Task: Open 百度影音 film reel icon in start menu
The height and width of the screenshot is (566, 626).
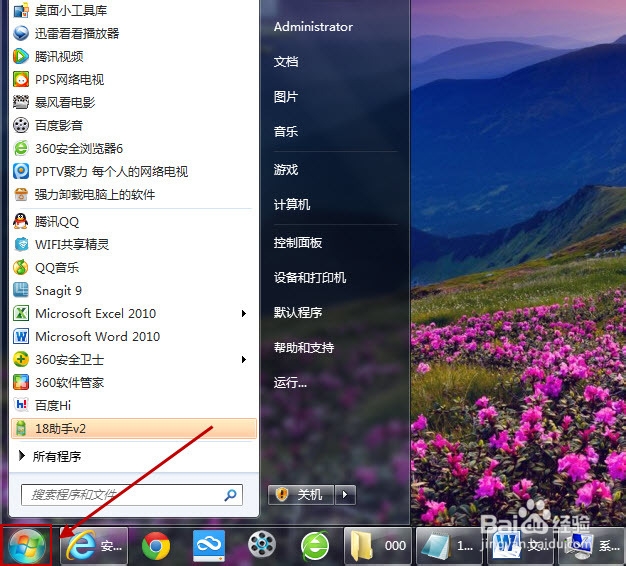Action: click(21, 125)
